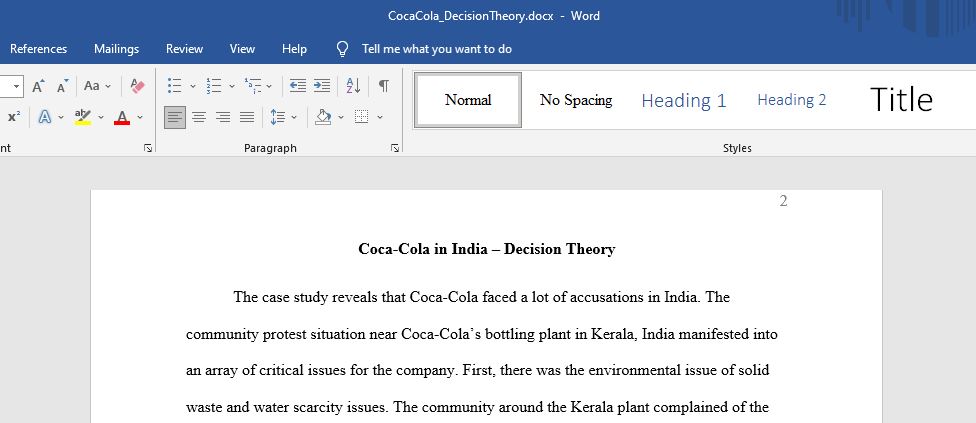The width and height of the screenshot is (976, 423).
Task: Switch to the View tab
Action: pos(242,49)
